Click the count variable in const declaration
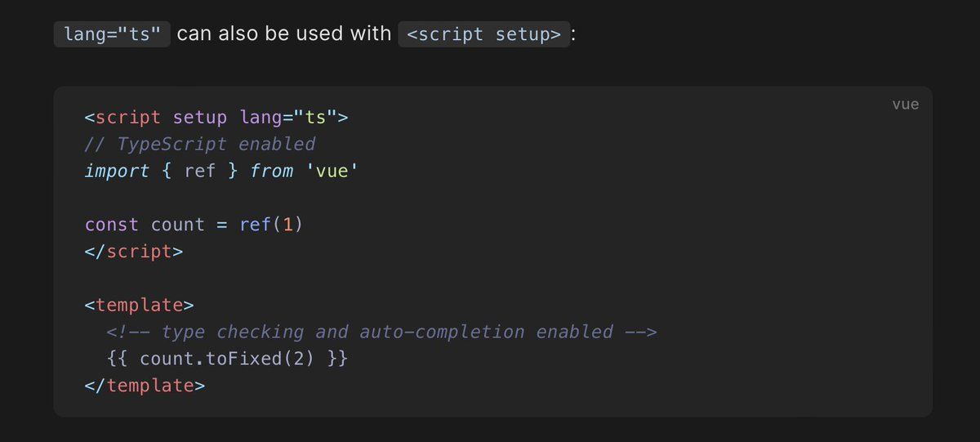 [x=178, y=225]
